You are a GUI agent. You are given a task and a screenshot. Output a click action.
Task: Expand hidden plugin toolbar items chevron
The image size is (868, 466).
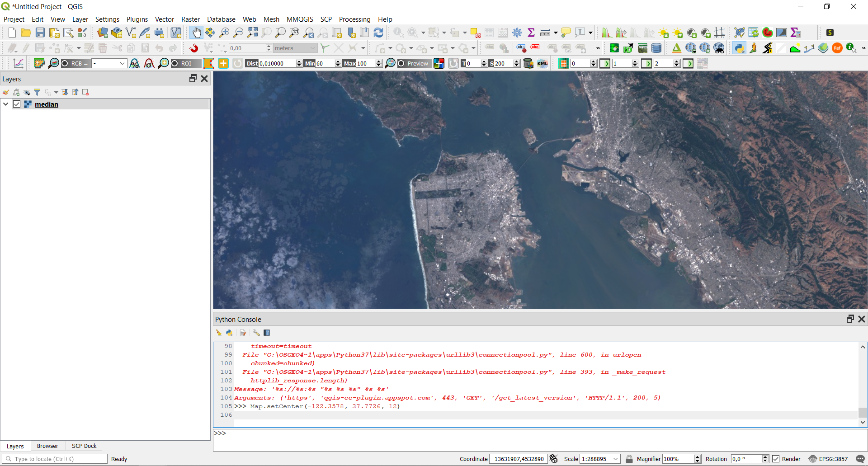pos(863,48)
